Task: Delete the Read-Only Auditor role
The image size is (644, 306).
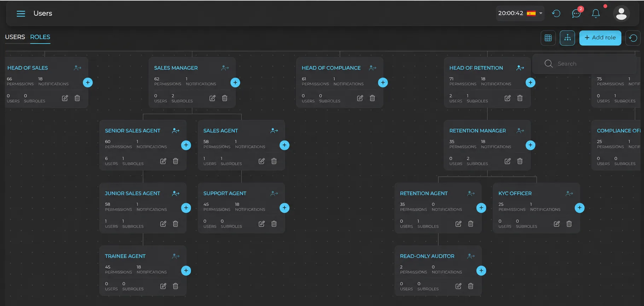Action: [x=471, y=286]
